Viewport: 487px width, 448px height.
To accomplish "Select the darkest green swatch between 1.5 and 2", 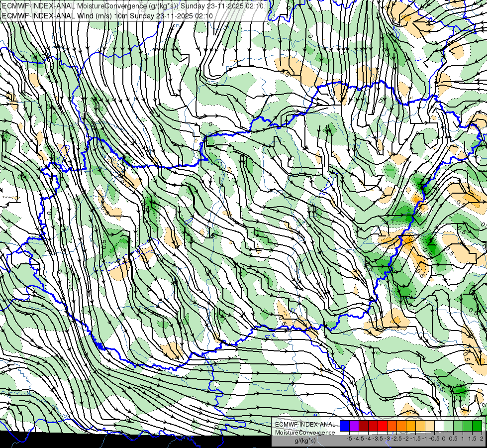I will point(477,426).
